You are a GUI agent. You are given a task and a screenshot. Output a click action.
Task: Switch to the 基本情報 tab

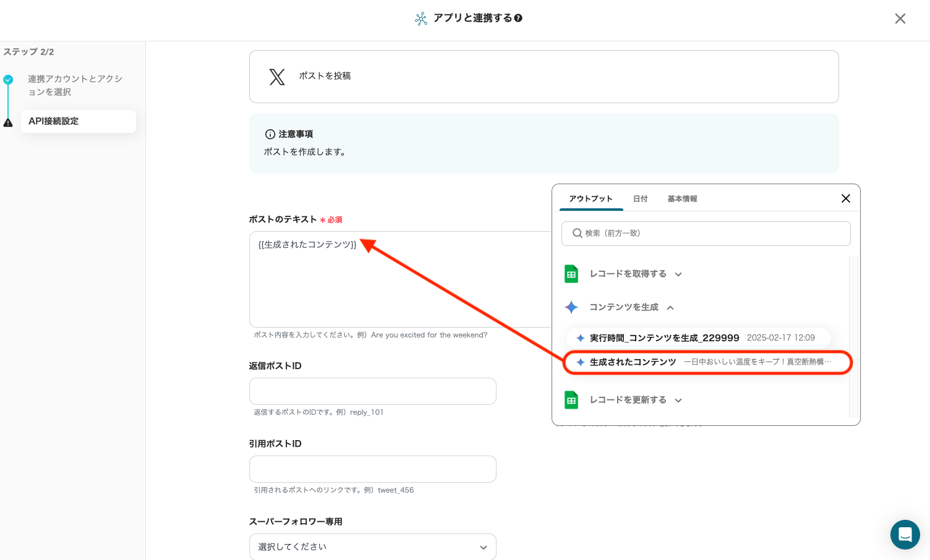pyautogui.click(x=682, y=199)
